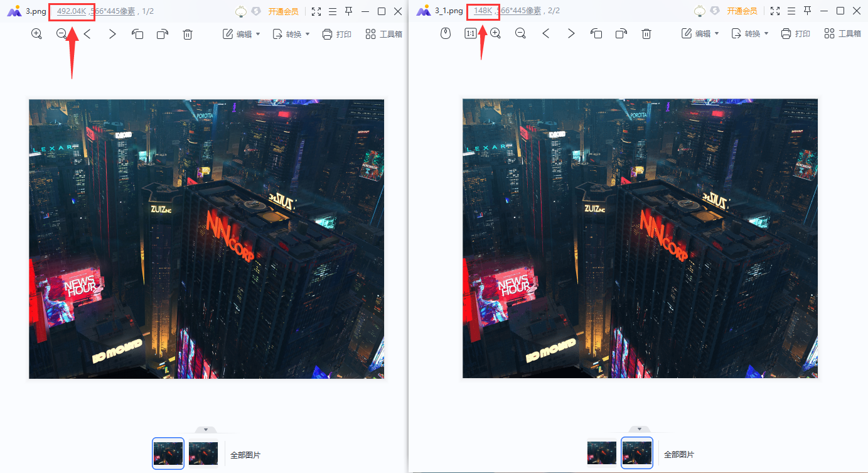The width and height of the screenshot is (868, 473).
Task: Click main city image in 3.png window
Action: coord(206,239)
